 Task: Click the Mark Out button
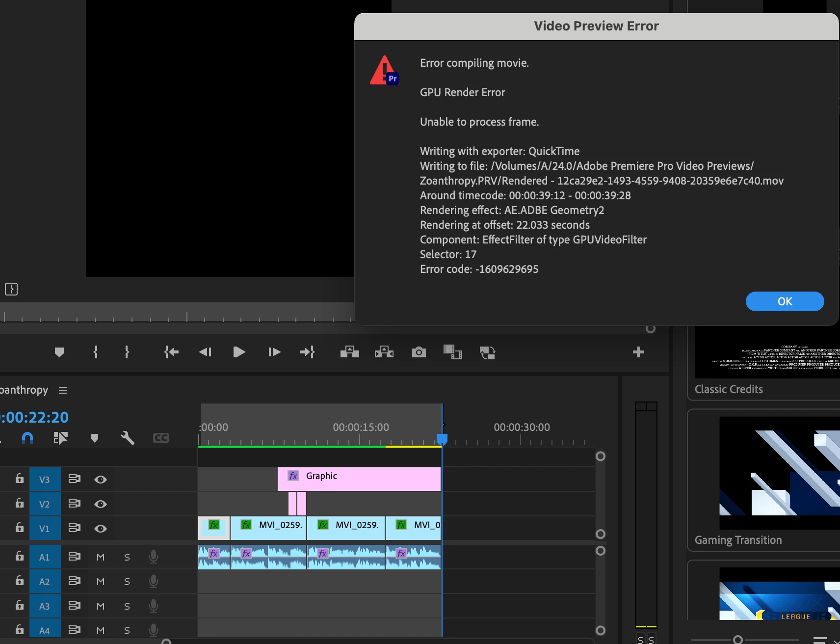pos(127,352)
